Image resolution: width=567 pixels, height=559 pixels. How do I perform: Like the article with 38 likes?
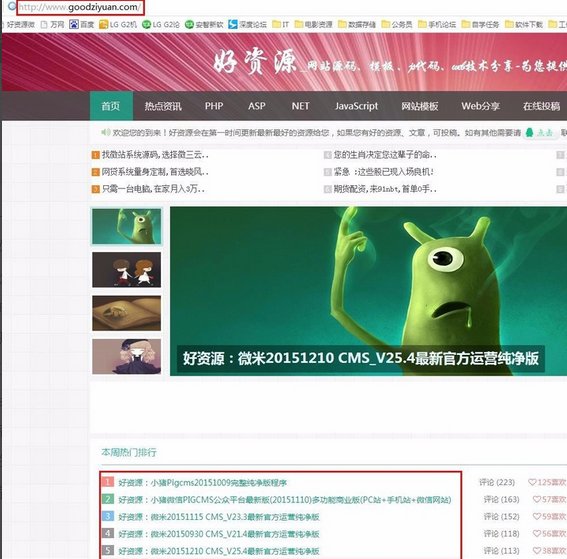pyautogui.click(x=550, y=551)
